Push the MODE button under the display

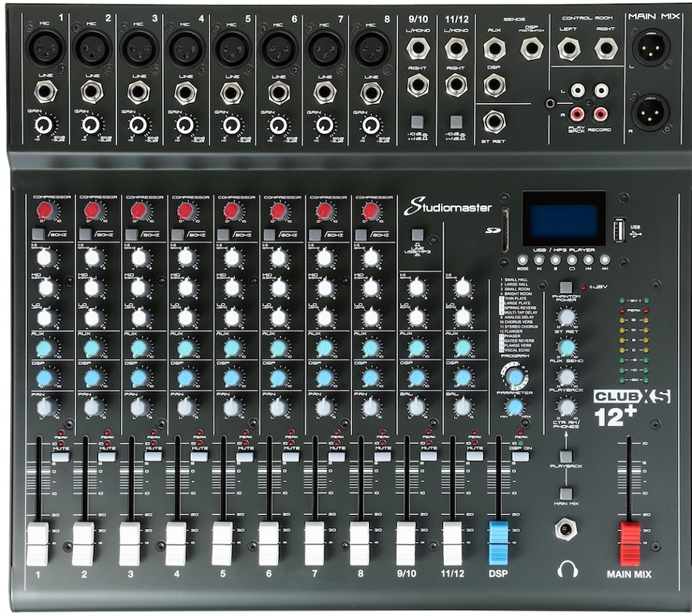pyautogui.click(x=523, y=259)
